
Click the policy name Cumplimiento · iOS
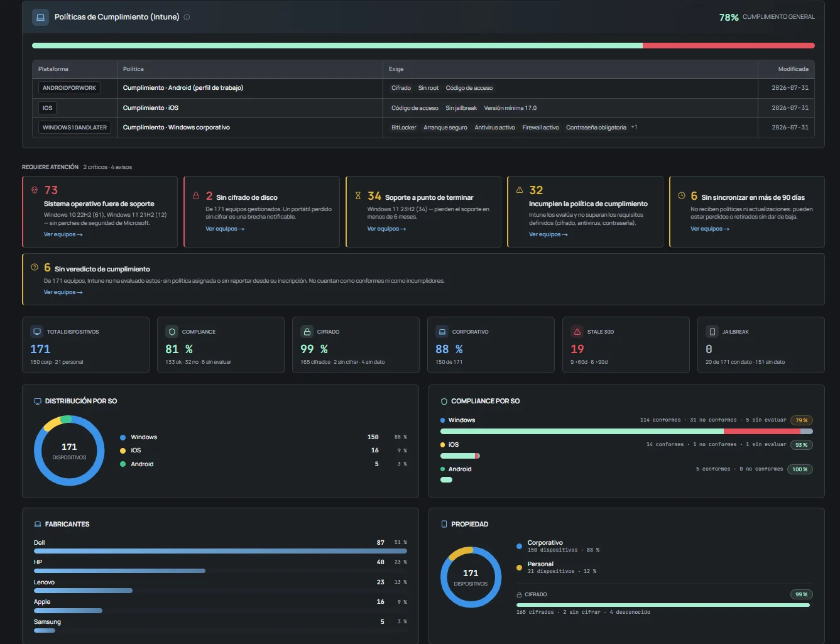tap(151, 108)
